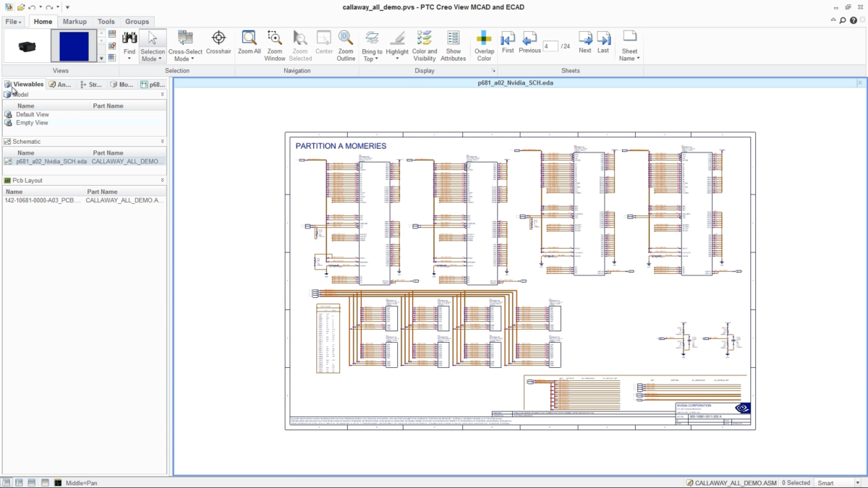Image resolution: width=868 pixels, height=488 pixels.
Task: Collapse the Schematic section in the panel
Action: [162, 142]
